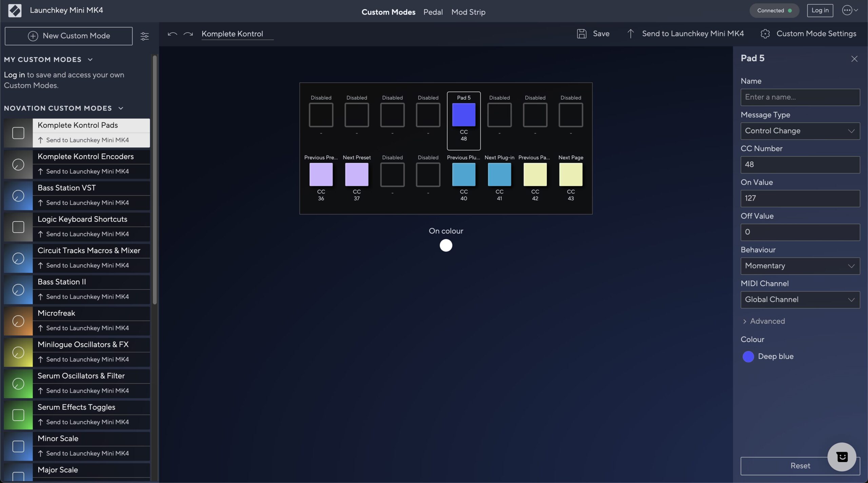Select the Next Page yellow pad
This screenshot has width=868, height=483.
(x=571, y=175)
